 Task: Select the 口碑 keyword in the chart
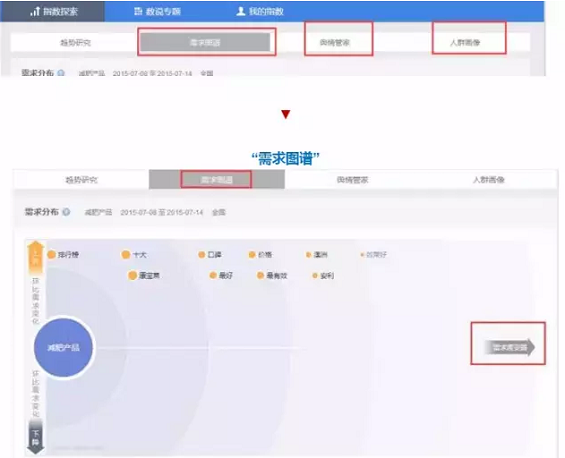click(210, 255)
